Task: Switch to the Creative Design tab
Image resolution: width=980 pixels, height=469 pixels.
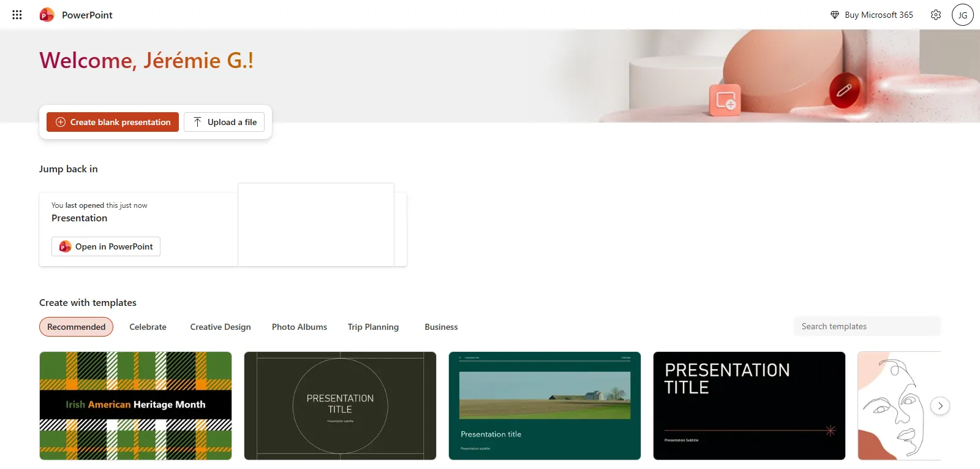Action: coord(221,327)
